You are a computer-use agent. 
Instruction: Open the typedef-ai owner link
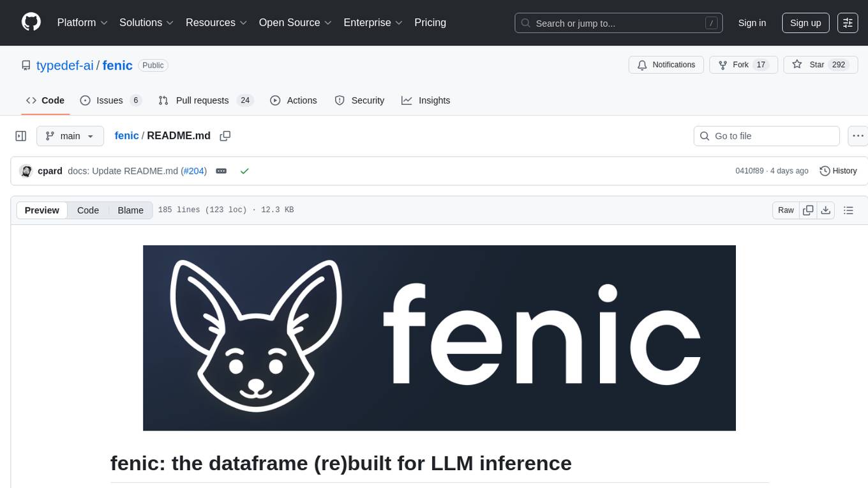pos(65,65)
